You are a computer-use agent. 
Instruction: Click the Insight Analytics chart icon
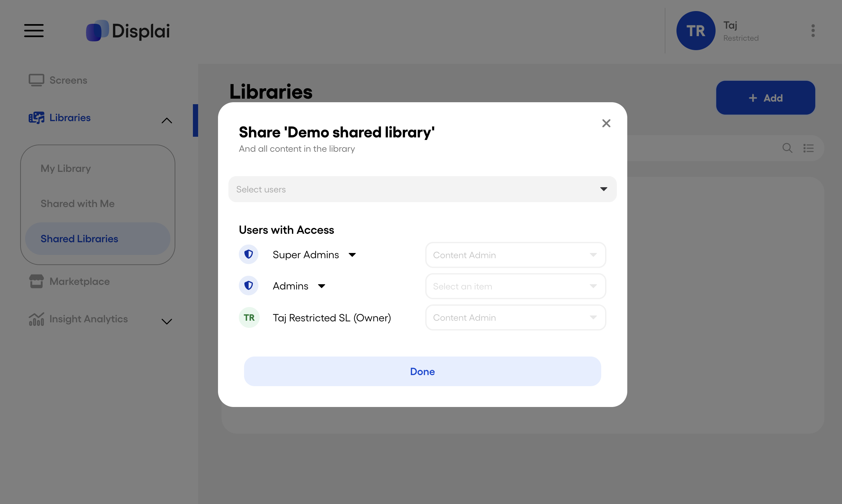tap(36, 319)
